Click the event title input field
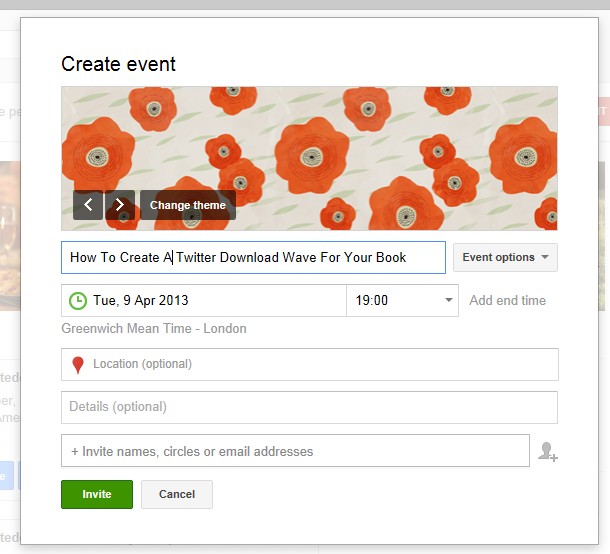Image resolution: width=610 pixels, height=554 pixels. [253, 258]
